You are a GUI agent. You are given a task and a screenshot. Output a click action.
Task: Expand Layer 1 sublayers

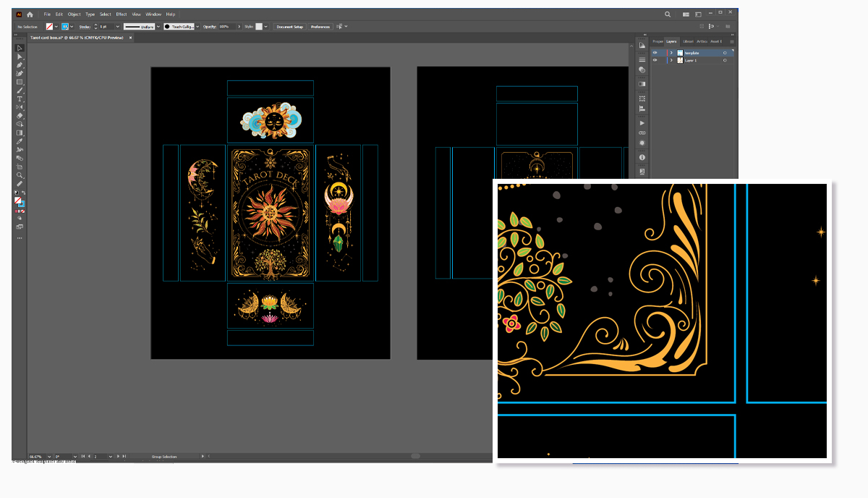(x=671, y=61)
